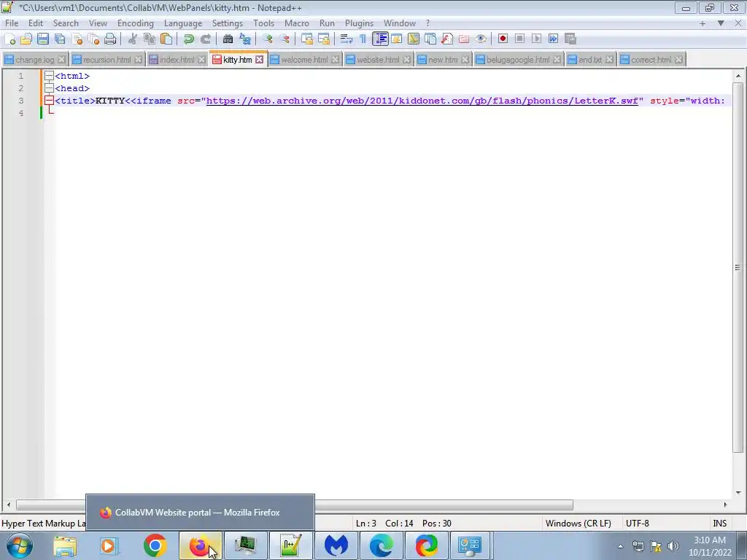The image size is (747, 560).
Task: Switch to the belugagoogle.html tab
Action: tap(518, 60)
